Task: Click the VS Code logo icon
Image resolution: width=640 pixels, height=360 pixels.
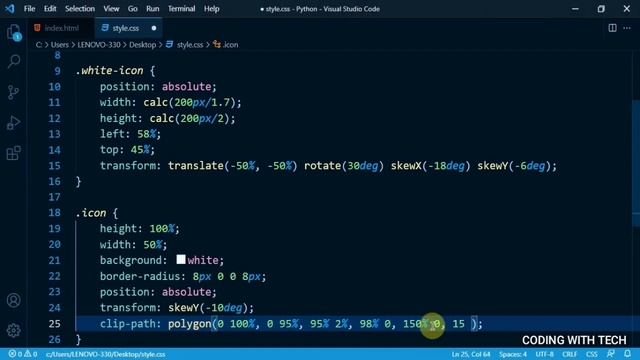Action: pos(9,9)
